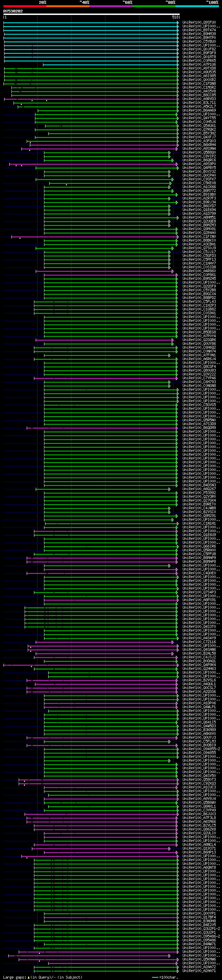Click the UniRef100_Q5KMW6 label
The image size is (222, 980).
(x=199, y=959)
